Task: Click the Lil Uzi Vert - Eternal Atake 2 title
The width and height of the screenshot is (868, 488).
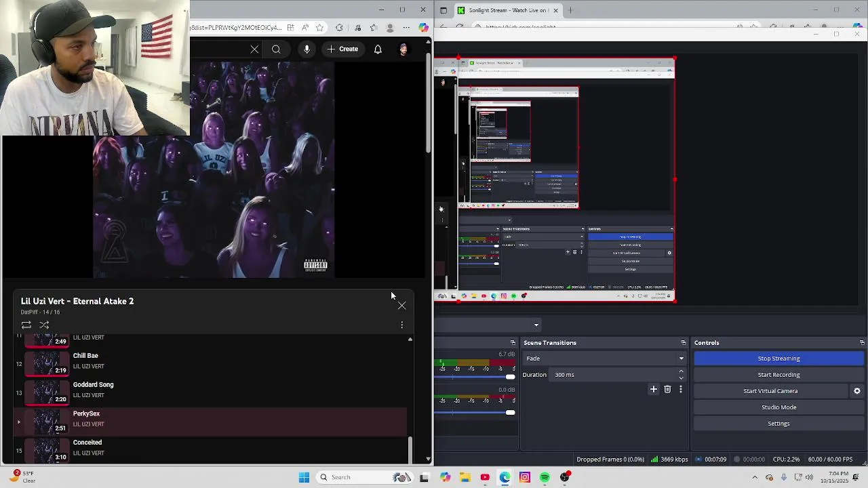Action: click(77, 301)
